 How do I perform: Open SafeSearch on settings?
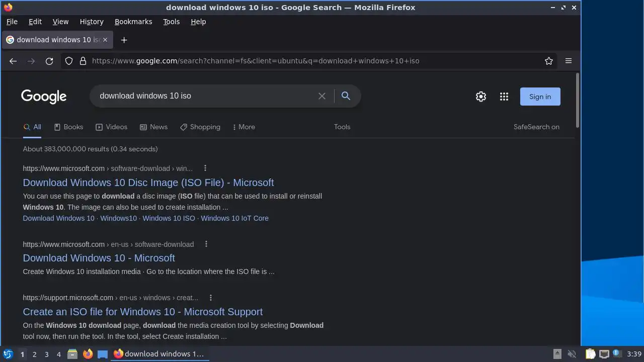[x=536, y=127]
